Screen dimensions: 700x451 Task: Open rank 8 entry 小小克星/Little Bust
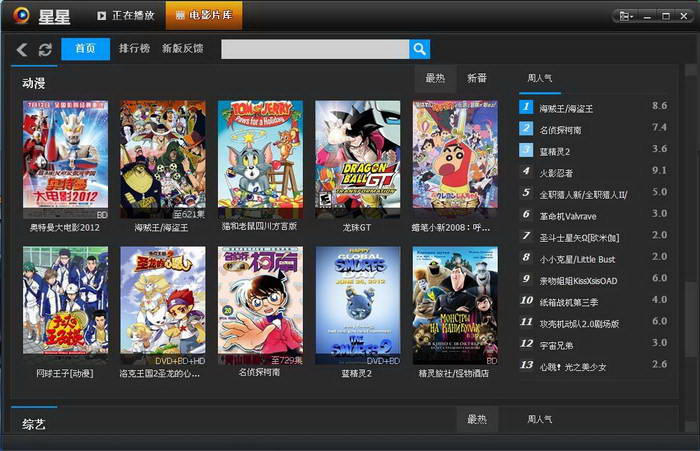(577, 259)
